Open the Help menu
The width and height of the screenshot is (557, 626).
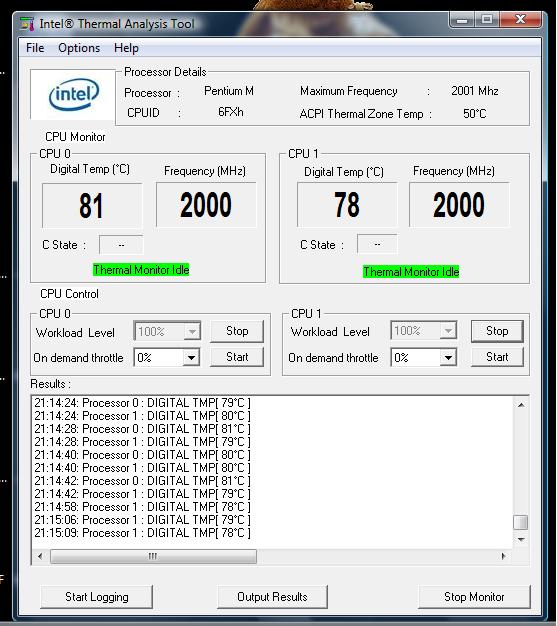pos(126,48)
